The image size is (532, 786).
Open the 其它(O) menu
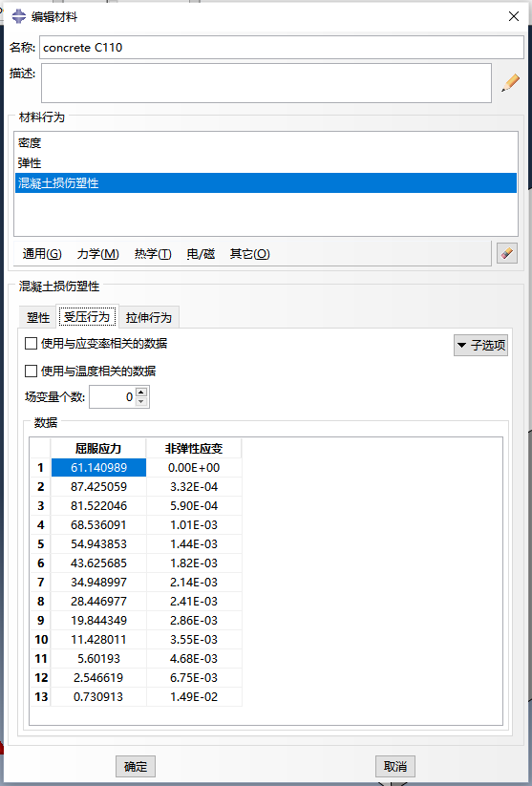[249, 254]
